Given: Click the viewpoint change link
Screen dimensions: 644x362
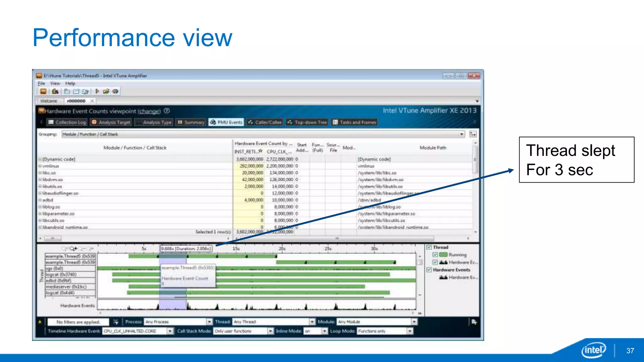Looking at the screenshot, I should click(149, 111).
